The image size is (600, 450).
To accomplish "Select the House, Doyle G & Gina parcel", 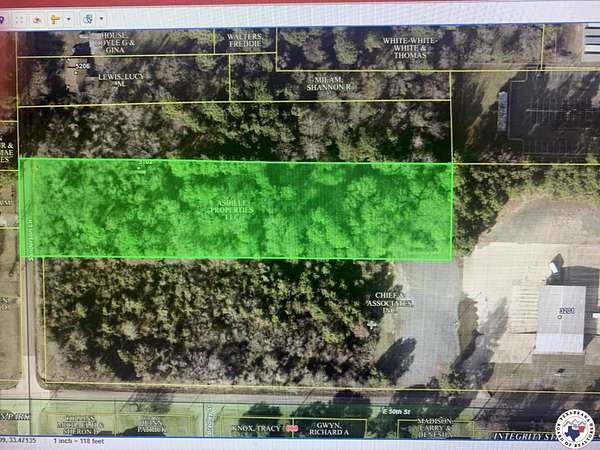I will (112, 41).
